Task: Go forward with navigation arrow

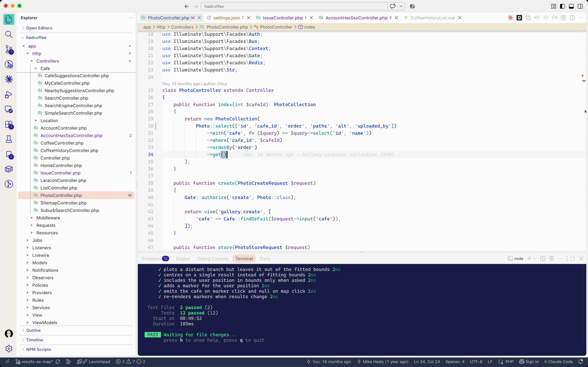Action: [x=196, y=6]
